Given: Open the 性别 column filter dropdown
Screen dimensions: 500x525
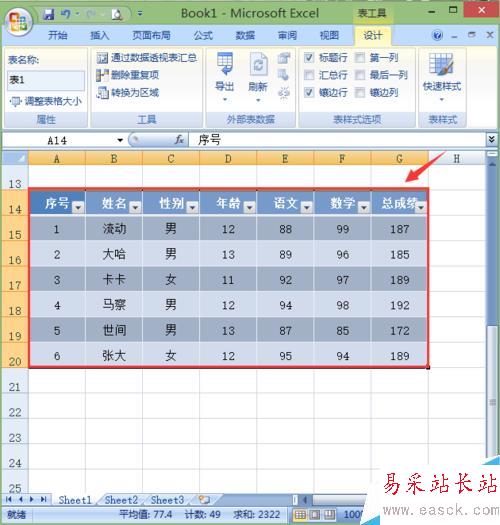Looking at the screenshot, I should click(x=192, y=208).
